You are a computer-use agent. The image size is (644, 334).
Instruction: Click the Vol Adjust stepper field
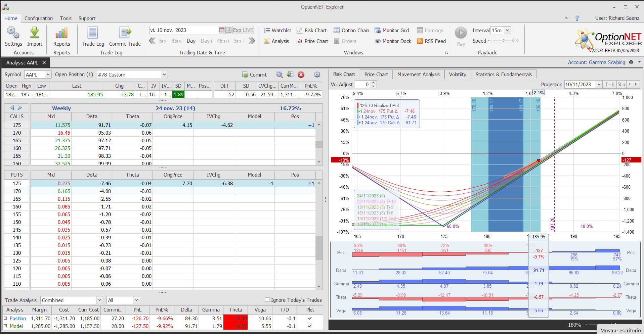366,85
